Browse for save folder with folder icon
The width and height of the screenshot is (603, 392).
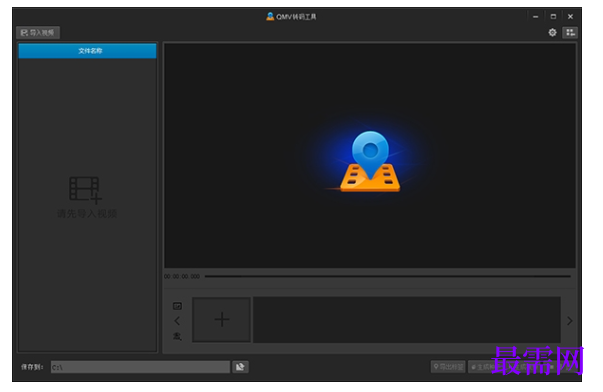pyautogui.click(x=240, y=367)
